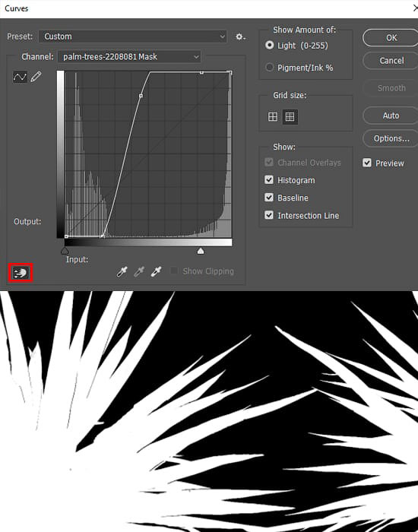Click the Smooth button
The image size is (418, 532).
coord(391,88)
